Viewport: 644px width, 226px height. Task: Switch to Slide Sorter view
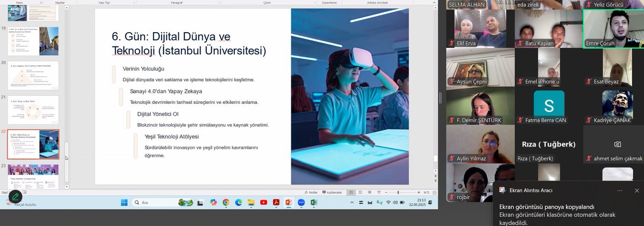[x=360, y=192]
